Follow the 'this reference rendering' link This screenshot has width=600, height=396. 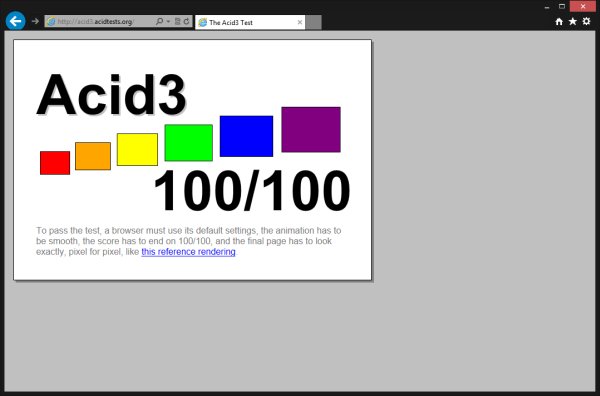(188, 252)
